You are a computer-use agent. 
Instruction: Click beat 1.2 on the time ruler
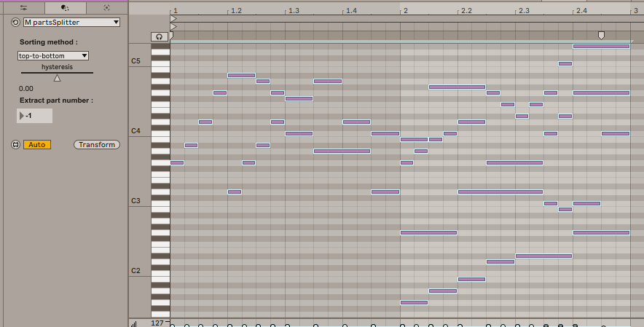coord(236,11)
